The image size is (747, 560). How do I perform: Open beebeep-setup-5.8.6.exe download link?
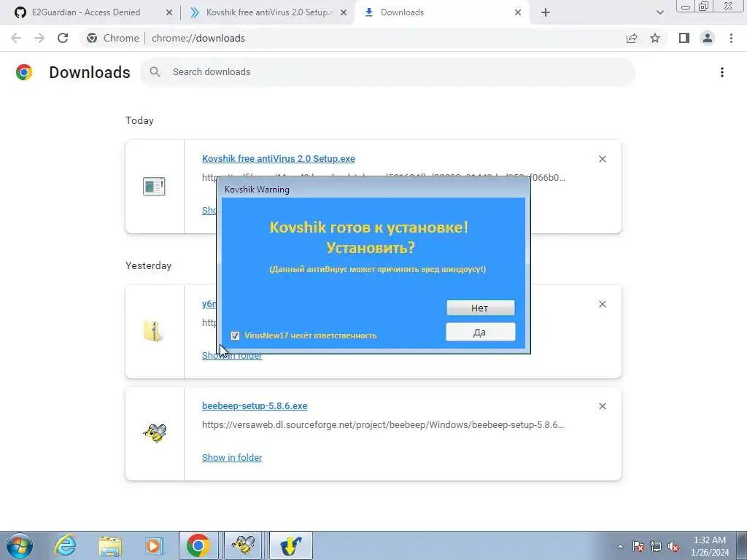tap(255, 405)
